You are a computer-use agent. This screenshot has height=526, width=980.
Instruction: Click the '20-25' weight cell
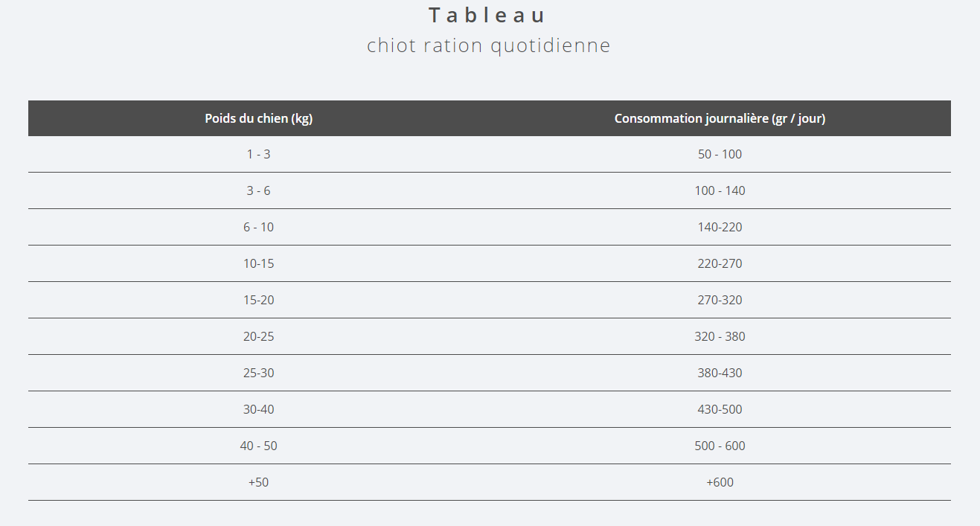pyautogui.click(x=259, y=336)
